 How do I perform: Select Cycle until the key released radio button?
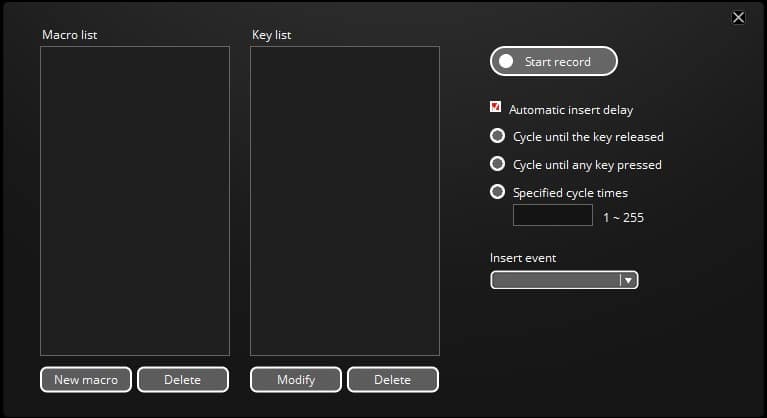tap(497, 136)
